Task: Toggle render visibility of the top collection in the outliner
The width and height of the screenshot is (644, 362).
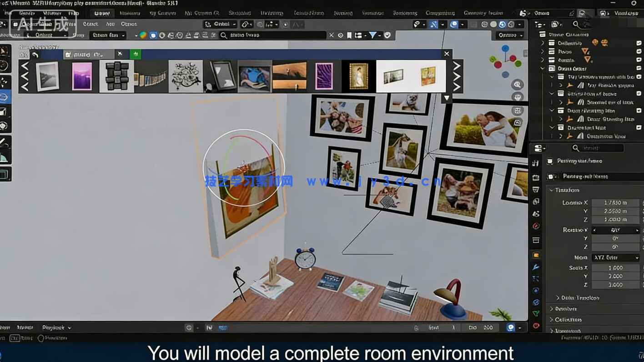Action: pyautogui.click(x=639, y=42)
